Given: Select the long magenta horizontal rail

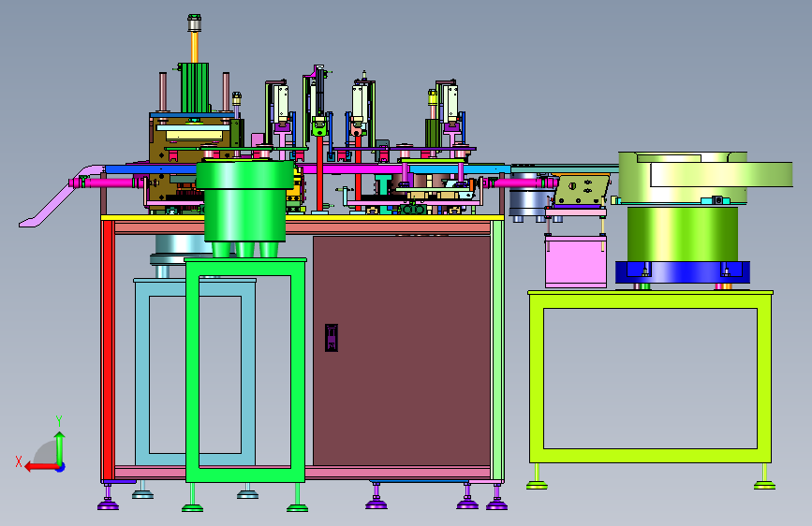Looking at the screenshot, I should (x=352, y=169).
